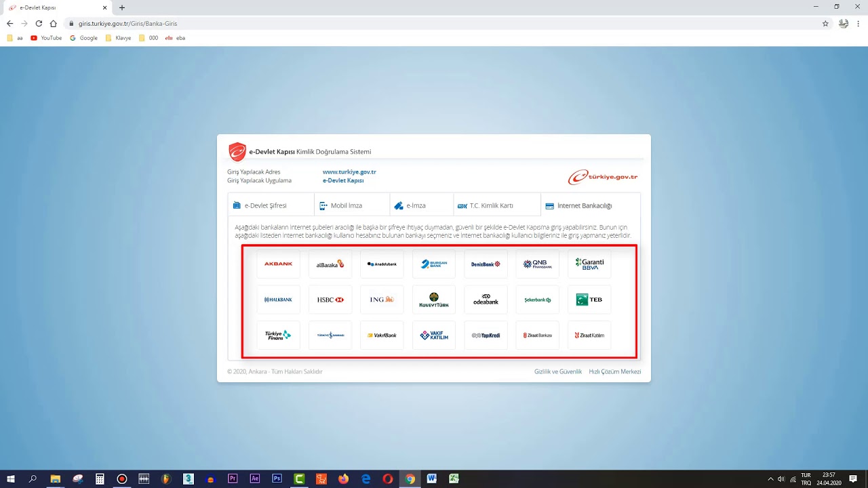Open the eba bookmark
This screenshot has width=868, height=488.
tap(175, 38)
